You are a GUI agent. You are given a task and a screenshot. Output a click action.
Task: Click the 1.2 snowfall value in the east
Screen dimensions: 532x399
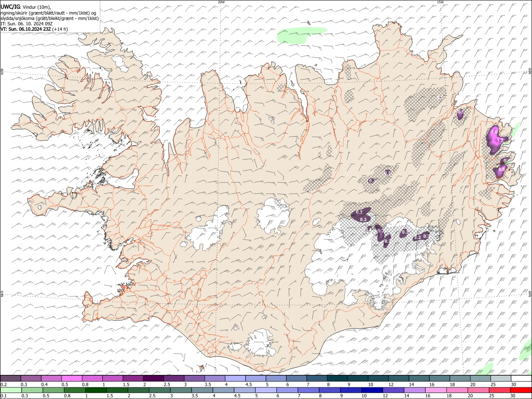(500, 140)
